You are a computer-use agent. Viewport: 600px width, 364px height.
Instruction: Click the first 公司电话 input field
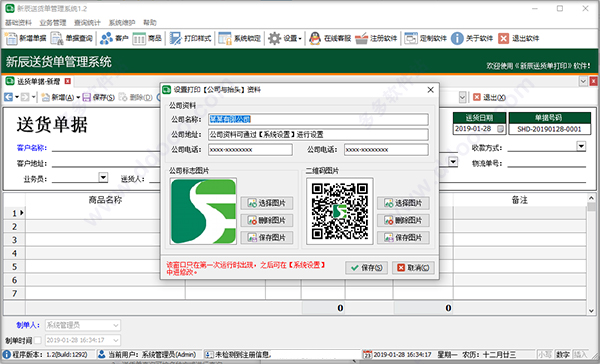coord(250,150)
